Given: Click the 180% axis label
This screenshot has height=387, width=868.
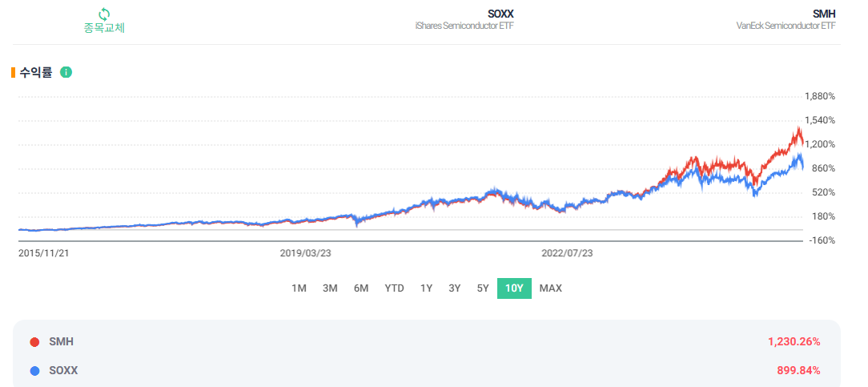Looking at the screenshot, I should tap(823, 216).
